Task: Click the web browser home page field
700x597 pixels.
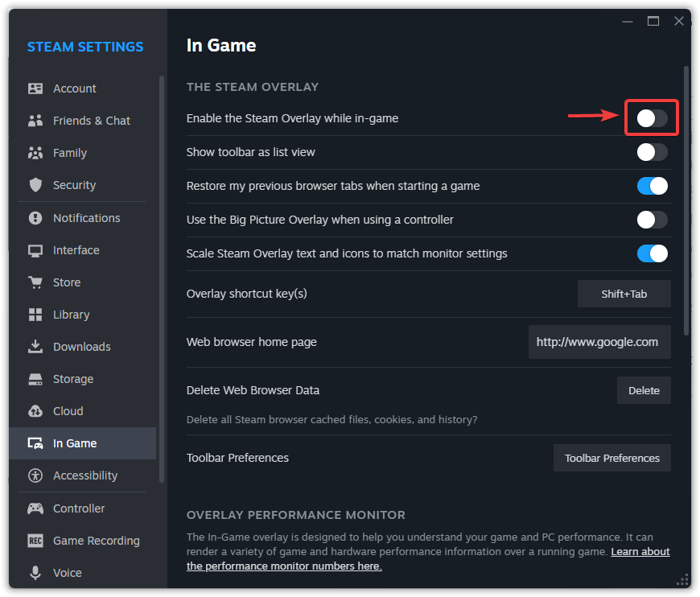Action: tap(599, 341)
